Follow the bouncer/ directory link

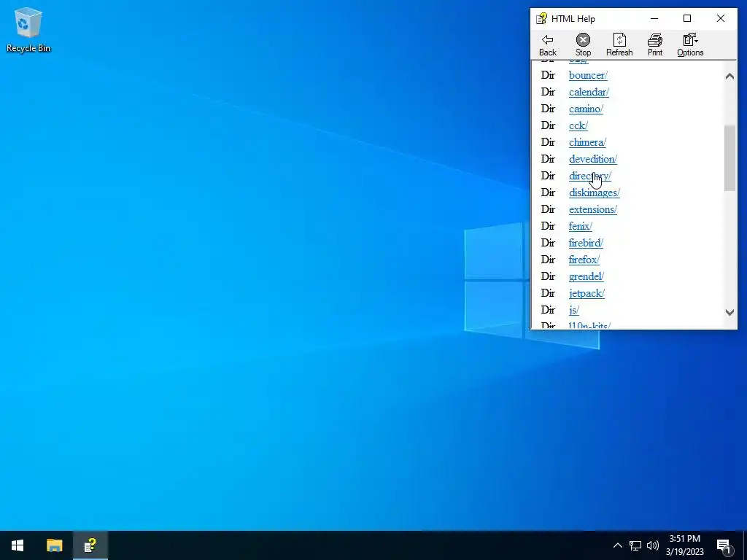(x=588, y=75)
